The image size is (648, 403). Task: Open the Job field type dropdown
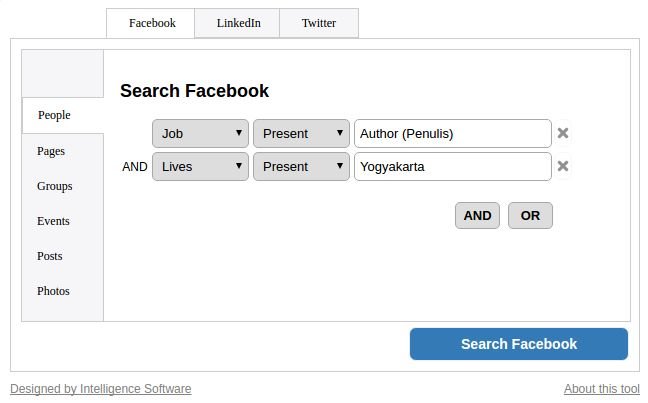tap(200, 134)
